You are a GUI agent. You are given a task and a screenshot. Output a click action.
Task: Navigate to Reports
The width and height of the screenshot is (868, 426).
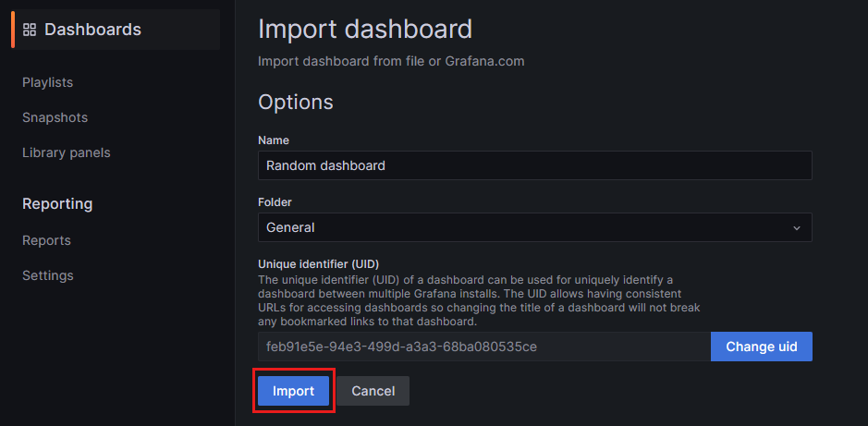(46, 240)
